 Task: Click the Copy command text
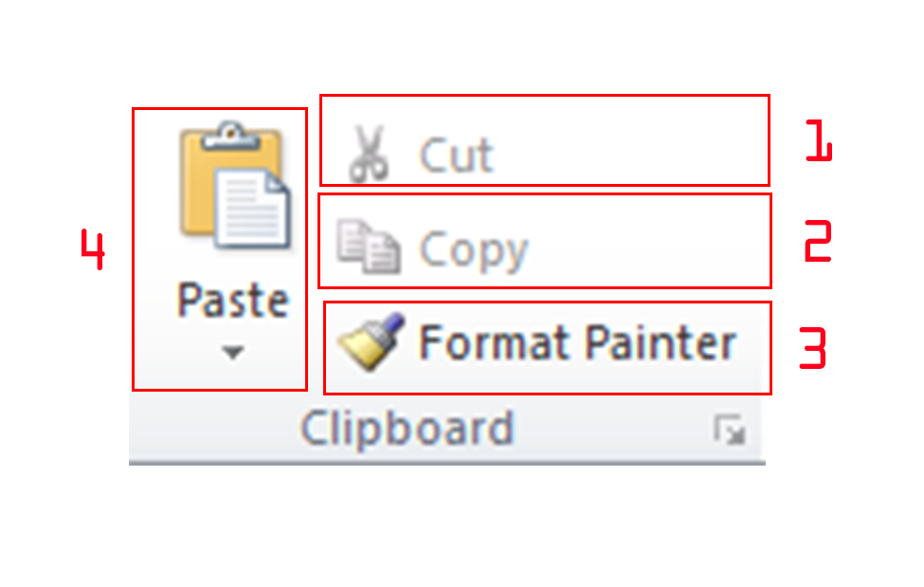pos(473,247)
